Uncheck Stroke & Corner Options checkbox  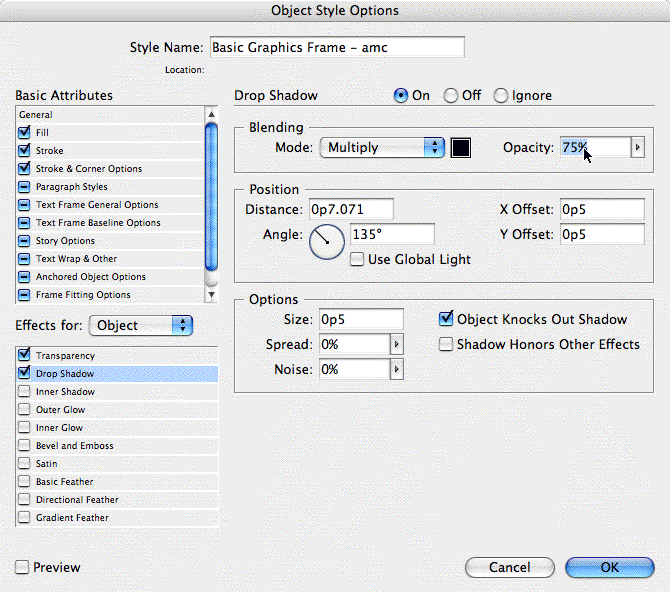coord(24,168)
